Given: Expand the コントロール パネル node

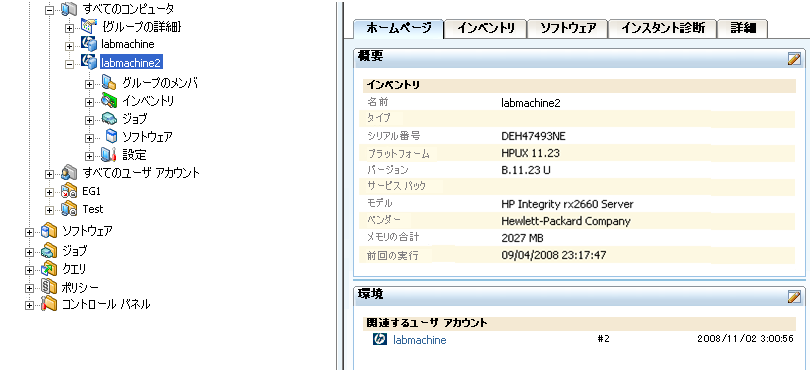Looking at the screenshot, I should (x=30, y=305).
